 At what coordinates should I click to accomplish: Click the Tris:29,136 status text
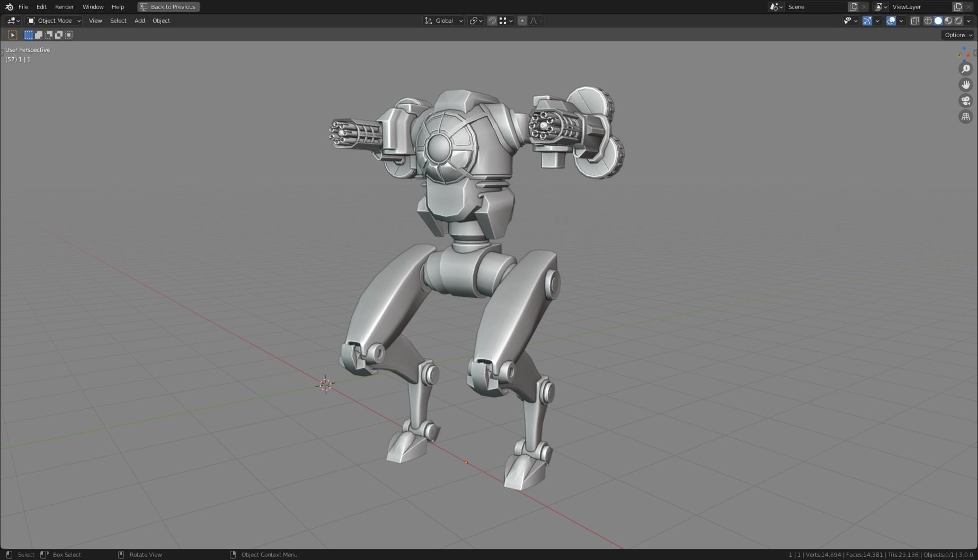point(903,555)
